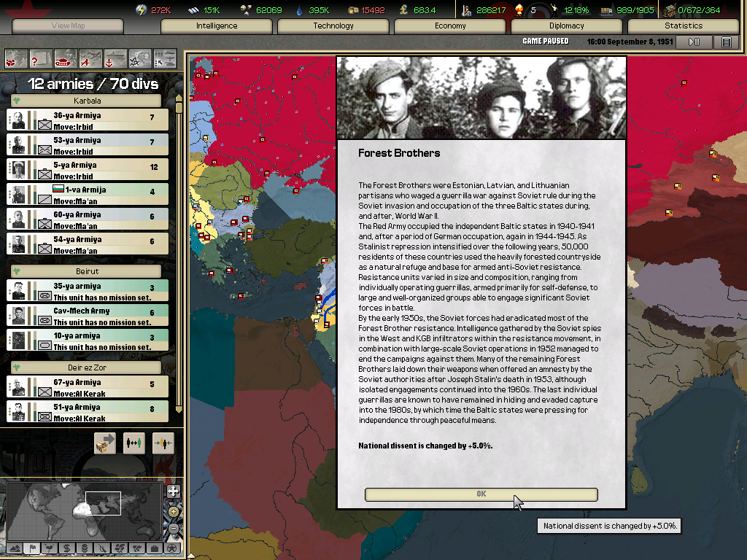Click the world minimap

[x=86, y=510]
